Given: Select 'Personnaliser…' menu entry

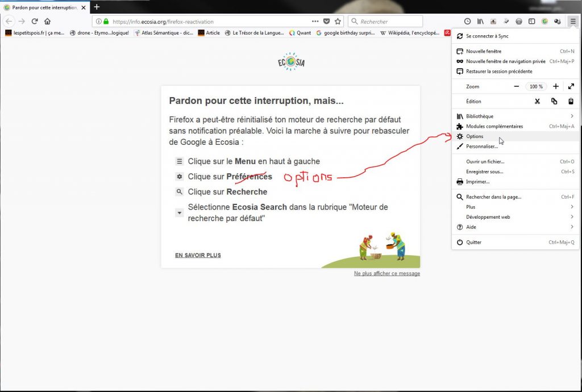Looking at the screenshot, I should 515,146.
